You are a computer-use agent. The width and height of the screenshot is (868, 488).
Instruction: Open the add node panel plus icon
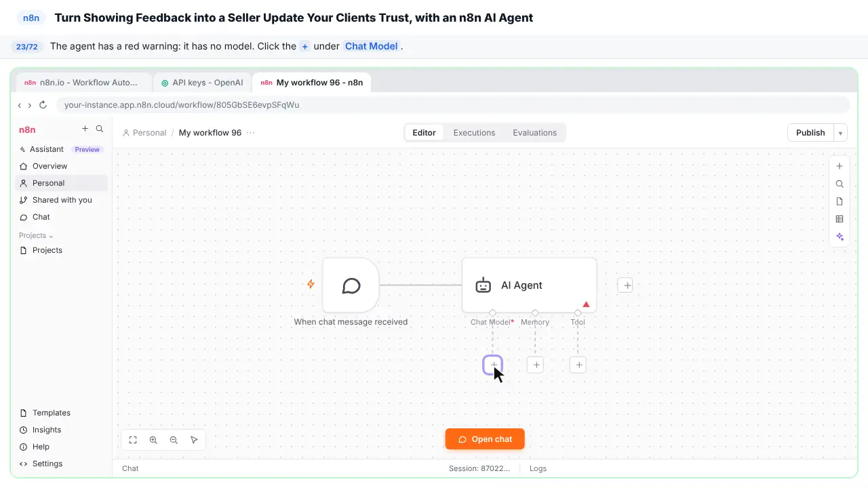[x=840, y=166]
